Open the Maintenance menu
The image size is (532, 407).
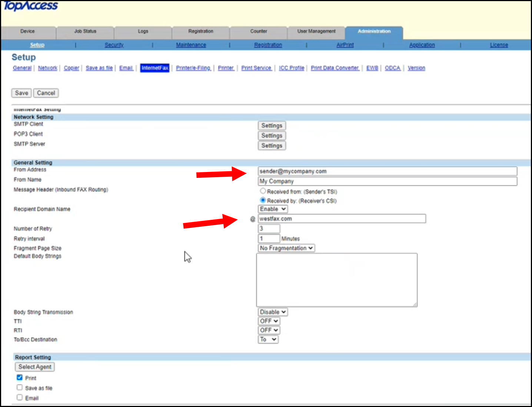pos(191,44)
